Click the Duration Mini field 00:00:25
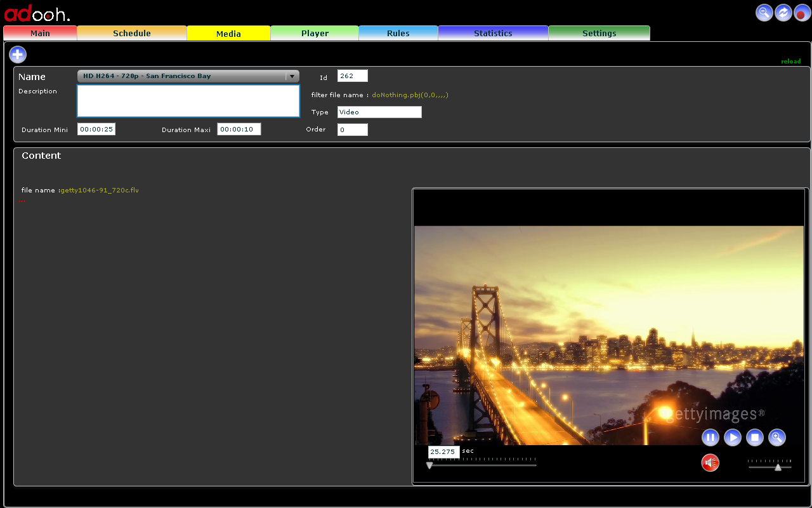 pos(96,130)
